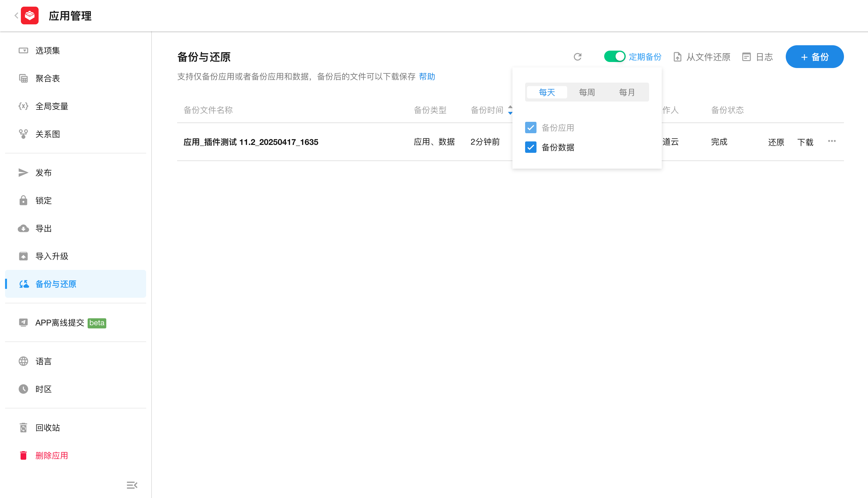The width and height of the screenshot is (868, 498).
Task: Click backup file 应用_插件测试 11.2_20250417_1635
Action: click(x=251, y=142)
